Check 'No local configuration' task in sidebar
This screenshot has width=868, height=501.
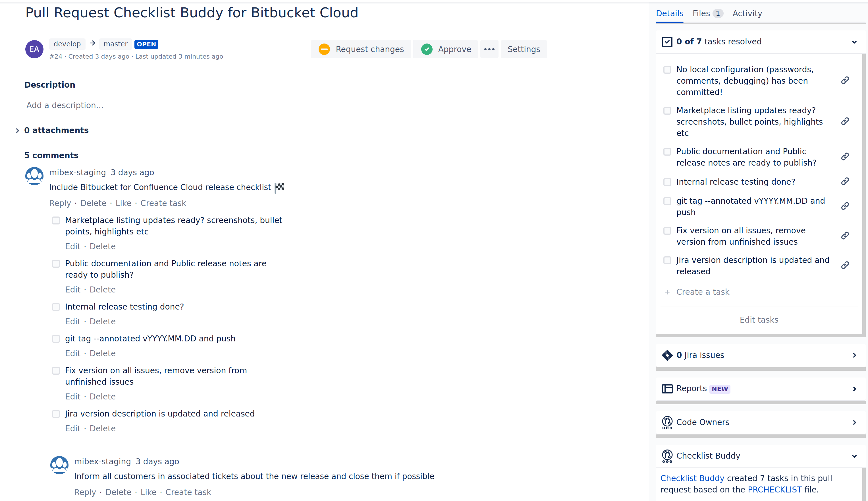pos(667,70)
